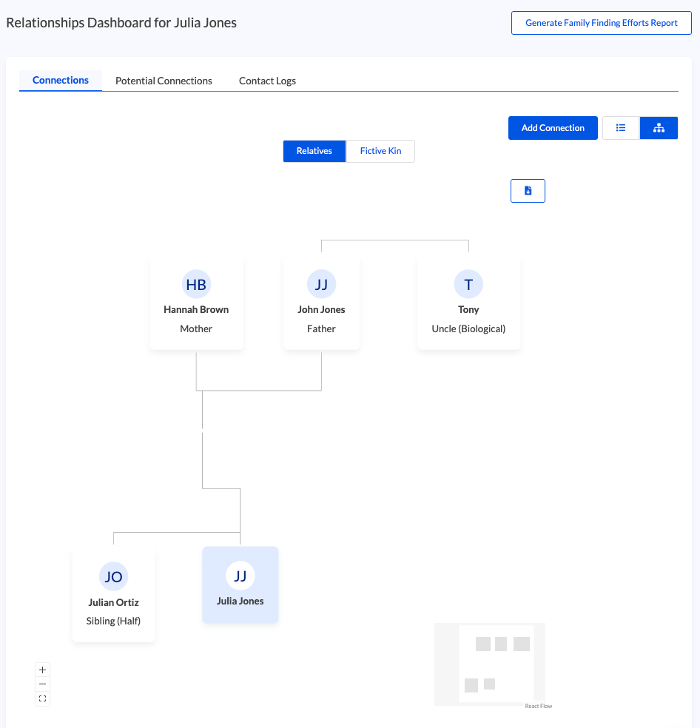Click the minimap overview panel
This screenshot has width=700, height=728.
pos(489,662)
